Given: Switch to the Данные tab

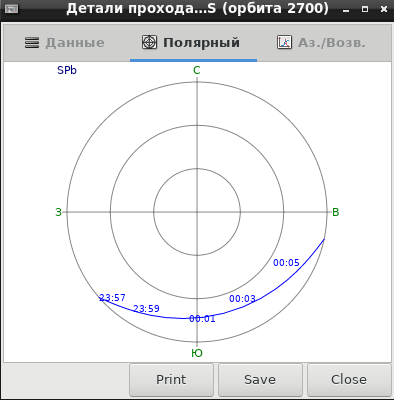Looking at the screenshot, I should point(66,43).
